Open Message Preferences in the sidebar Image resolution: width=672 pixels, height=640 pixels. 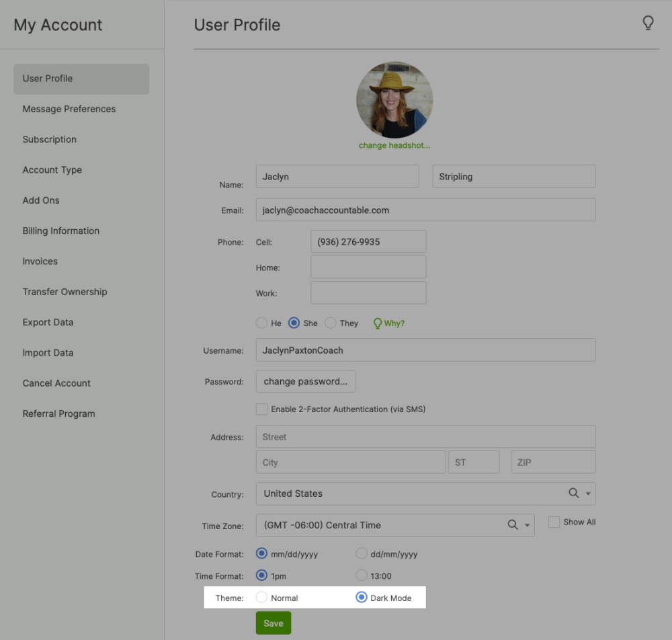click(x=69, y=109)
